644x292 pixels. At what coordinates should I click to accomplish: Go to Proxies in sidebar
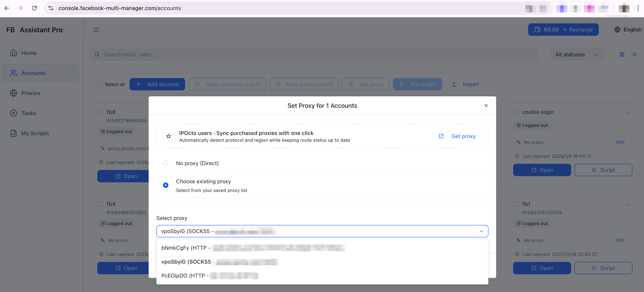pos(31,93)
